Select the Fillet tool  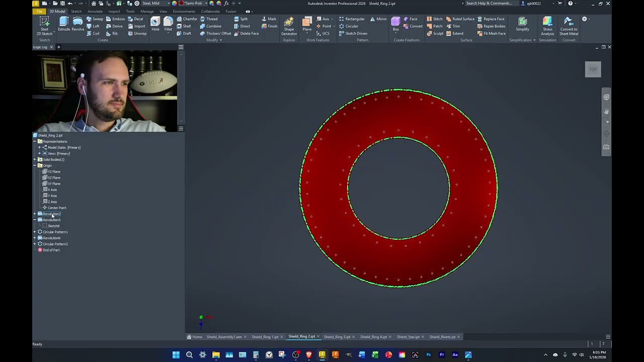[x=168, y=24]
